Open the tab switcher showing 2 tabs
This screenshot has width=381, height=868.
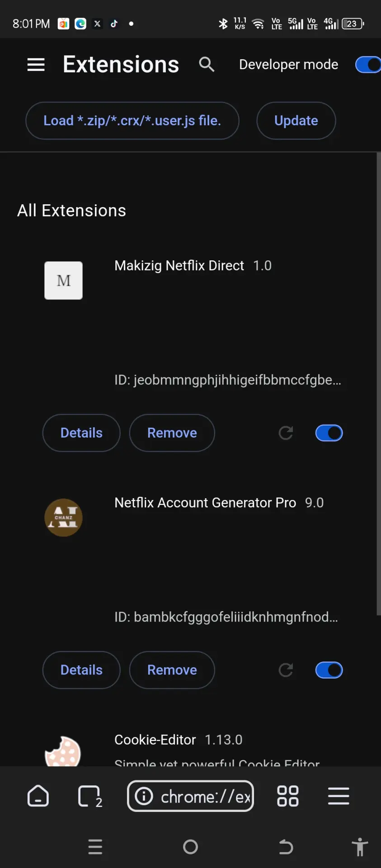[90, 796]
